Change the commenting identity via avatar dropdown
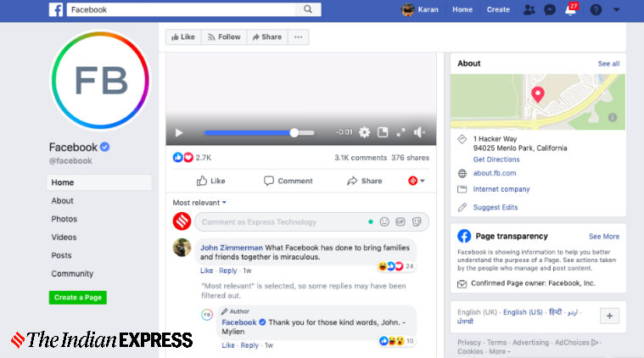The image size is (644, 358). [417, 181]
